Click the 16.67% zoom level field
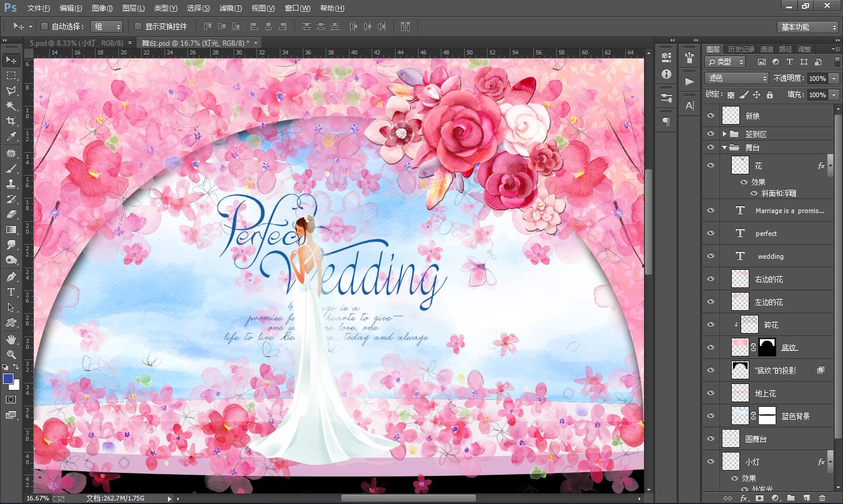Image resolution: width=843 pixels, height=504 pixels. (x=39, y=498)
